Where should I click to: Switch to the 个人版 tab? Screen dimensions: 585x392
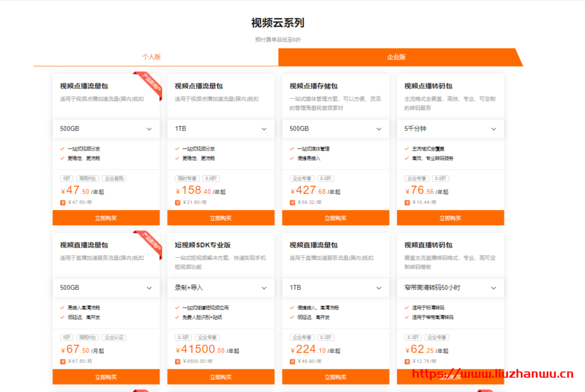coord(151,56)
